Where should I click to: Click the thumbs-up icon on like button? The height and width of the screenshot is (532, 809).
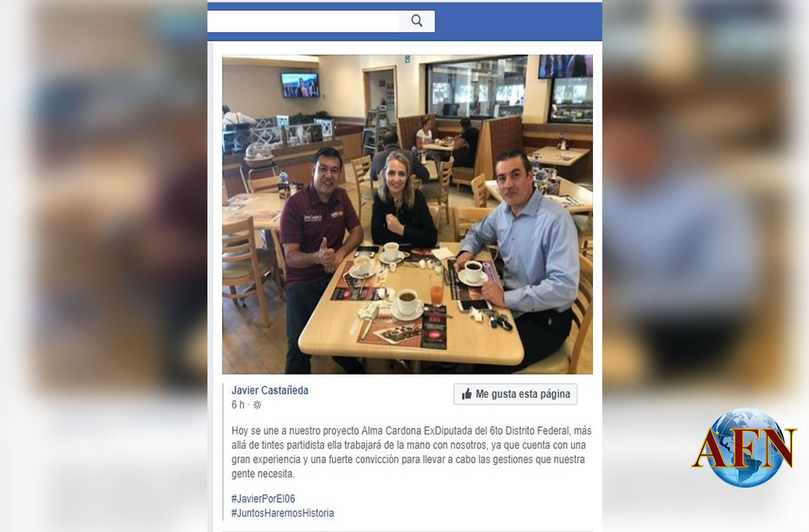[x=467, y=394]
